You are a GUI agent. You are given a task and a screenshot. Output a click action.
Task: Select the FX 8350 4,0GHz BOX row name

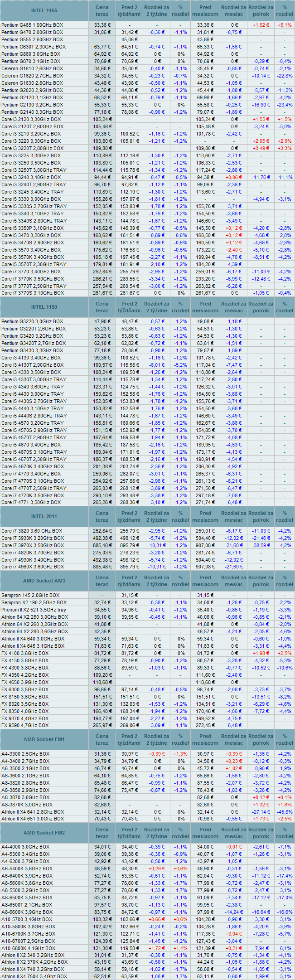click(x=25, y=711)
